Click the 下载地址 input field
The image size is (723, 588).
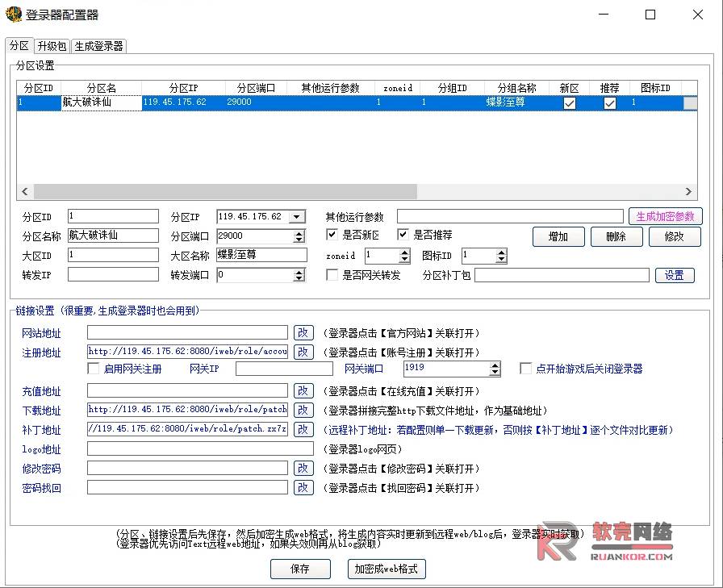click(187, 410)
